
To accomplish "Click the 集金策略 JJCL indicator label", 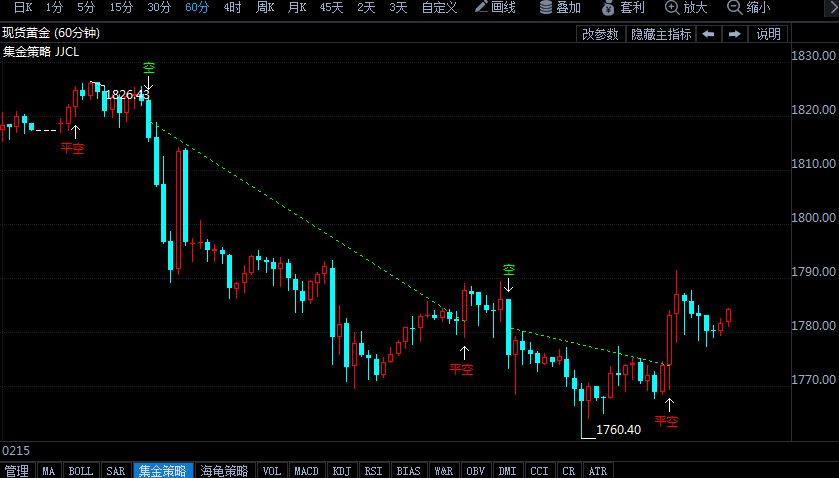I will click(x=41, y=52).
